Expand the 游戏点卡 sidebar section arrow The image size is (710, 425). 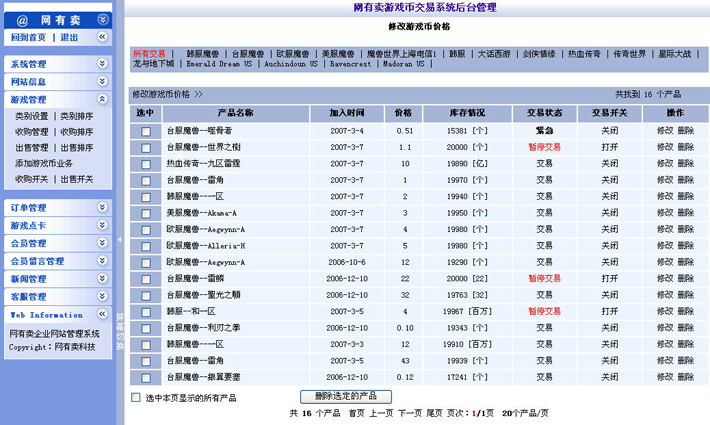[x=102, y=224]
